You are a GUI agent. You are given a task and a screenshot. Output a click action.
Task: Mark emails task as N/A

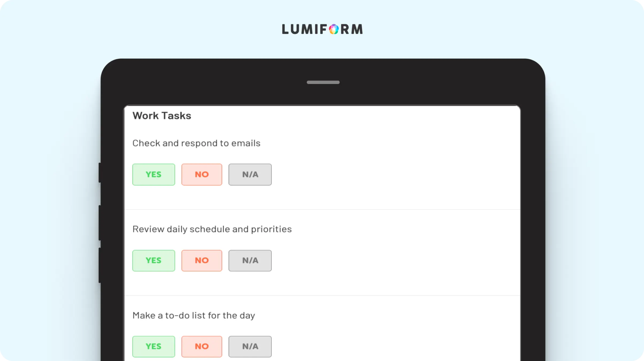click(x=250, y=175)
